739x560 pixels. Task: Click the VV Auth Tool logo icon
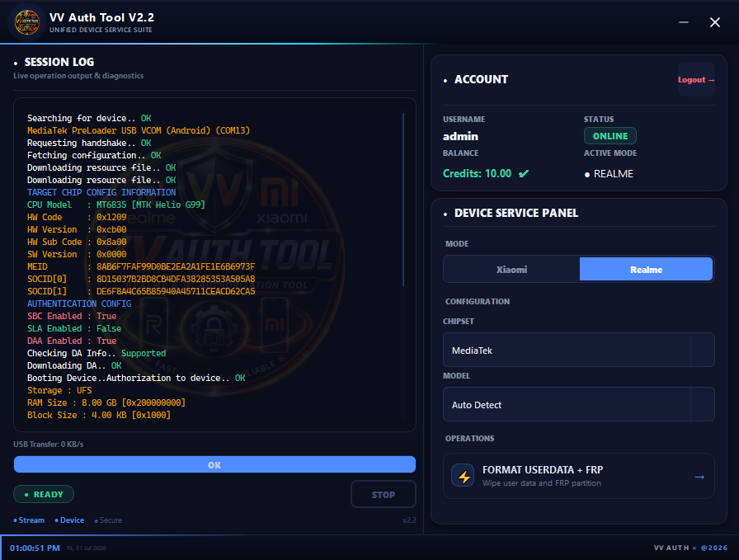pyautogui.click(x=27, y=22)
